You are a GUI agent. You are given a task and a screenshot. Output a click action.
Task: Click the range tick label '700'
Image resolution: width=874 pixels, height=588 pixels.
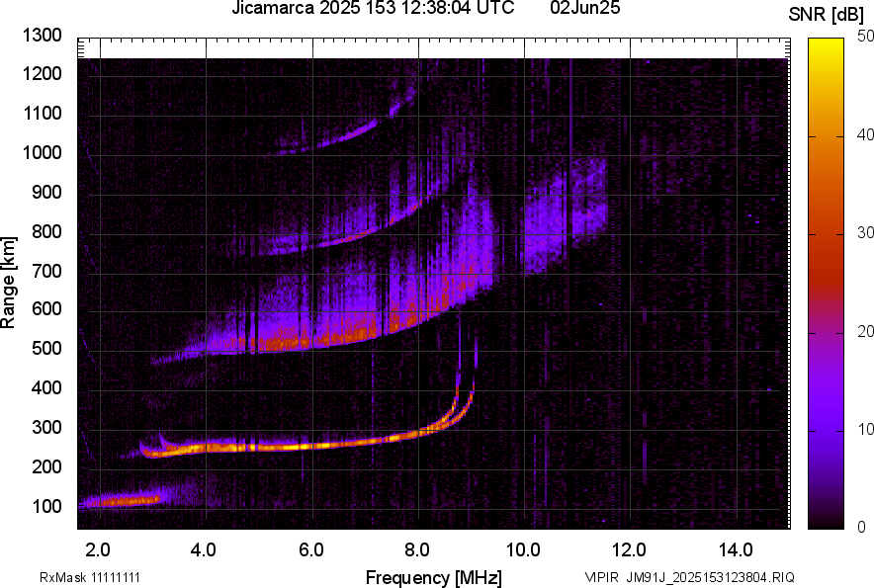click(46, 271)
